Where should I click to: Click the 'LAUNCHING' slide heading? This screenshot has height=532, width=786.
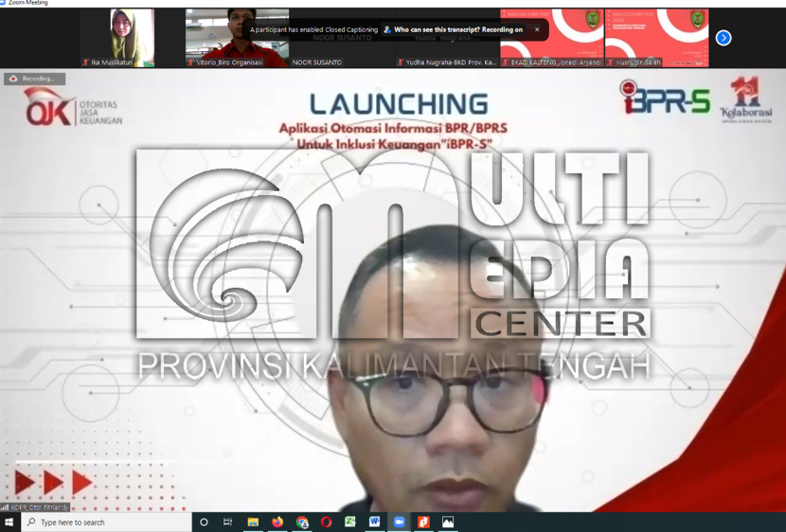pos(399,104)
